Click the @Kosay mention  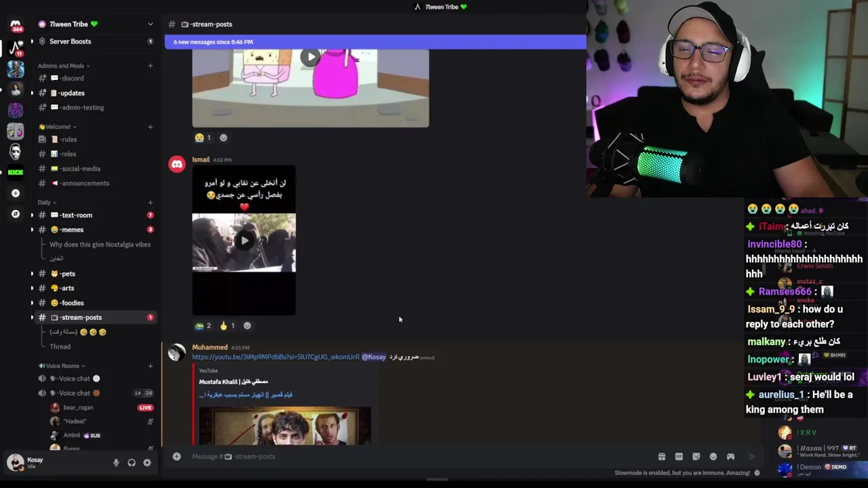point(374,357)
